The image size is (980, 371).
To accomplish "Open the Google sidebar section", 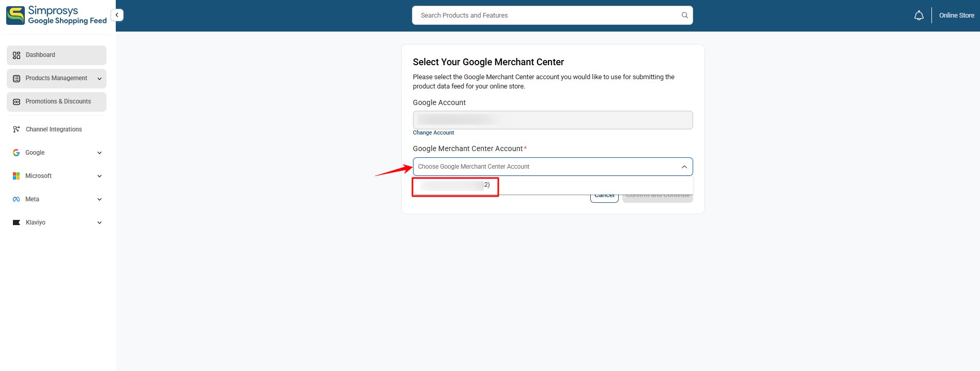I will point(56,153).
